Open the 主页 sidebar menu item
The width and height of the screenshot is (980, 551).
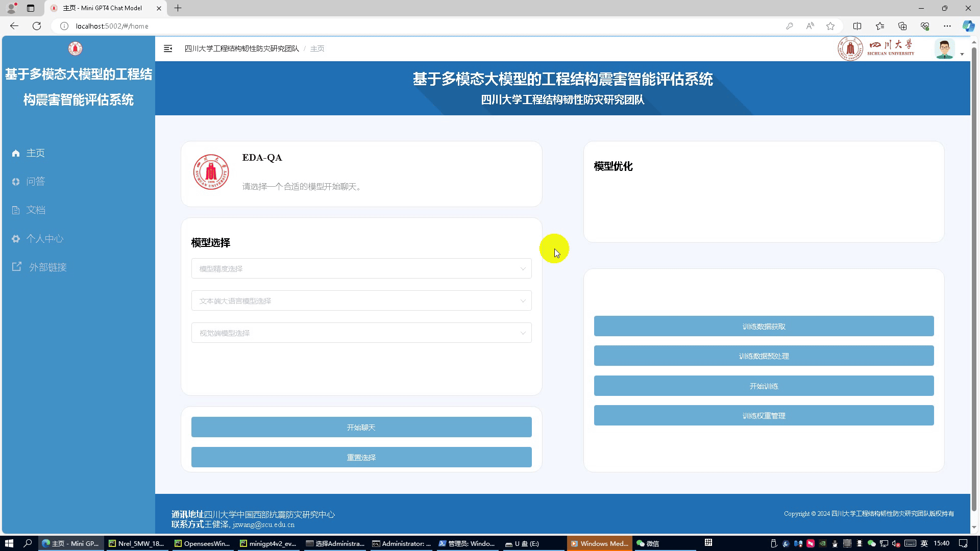pos(78,153)
